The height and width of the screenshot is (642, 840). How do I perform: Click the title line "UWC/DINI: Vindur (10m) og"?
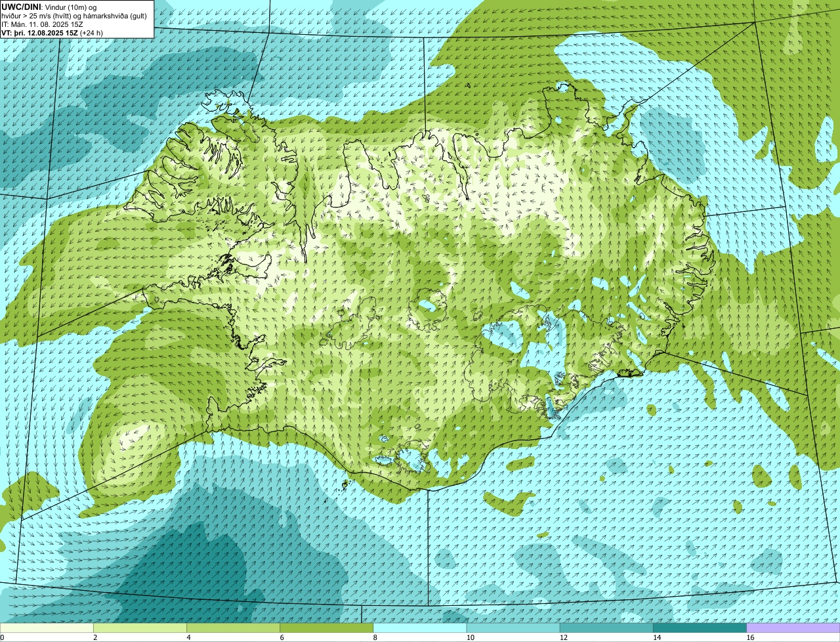(49, 7)
